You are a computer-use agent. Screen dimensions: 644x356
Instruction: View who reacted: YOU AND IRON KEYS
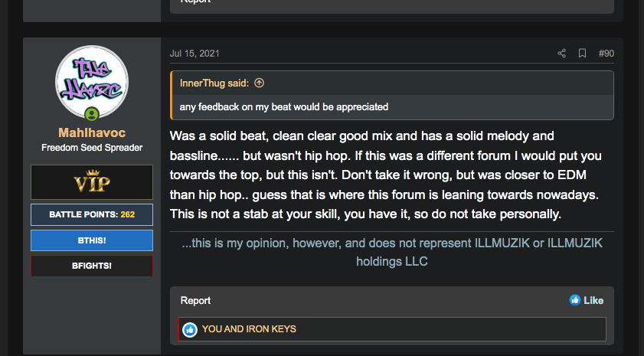click(x=249, y=329)
